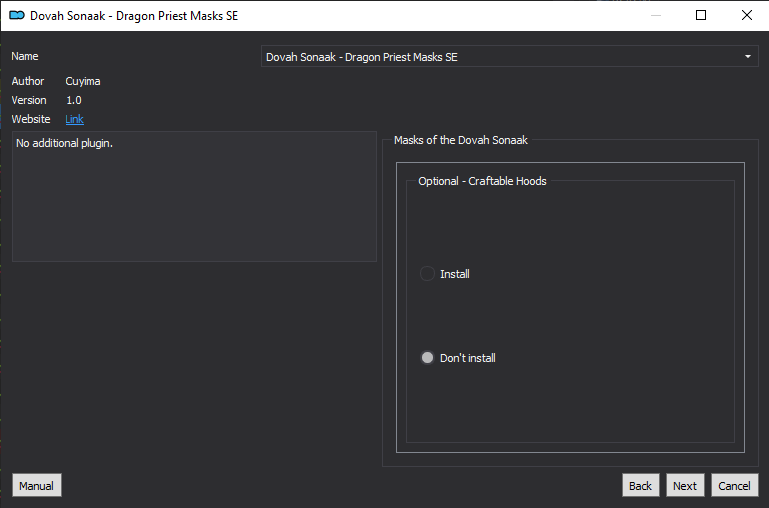Click the Manual button
This screenshot has height=508, width=769.
pyautogui.click(x=37, y=485)
